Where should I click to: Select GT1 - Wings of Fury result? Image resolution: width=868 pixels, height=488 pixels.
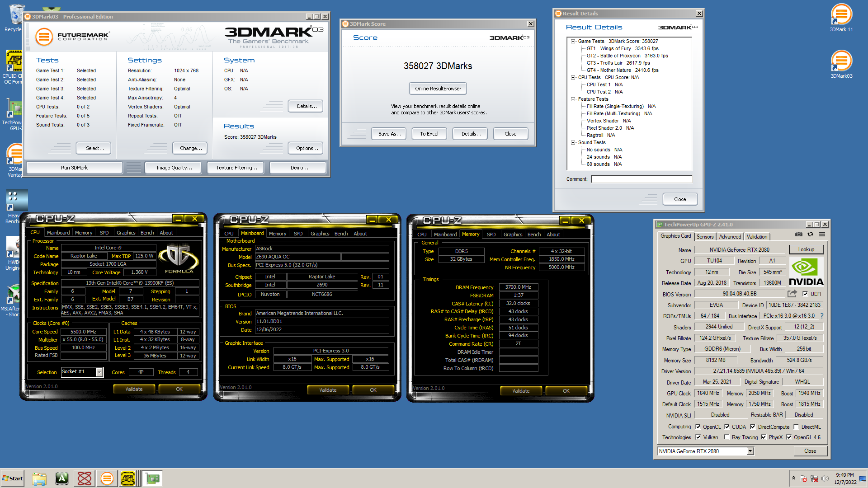coord(623,48)
